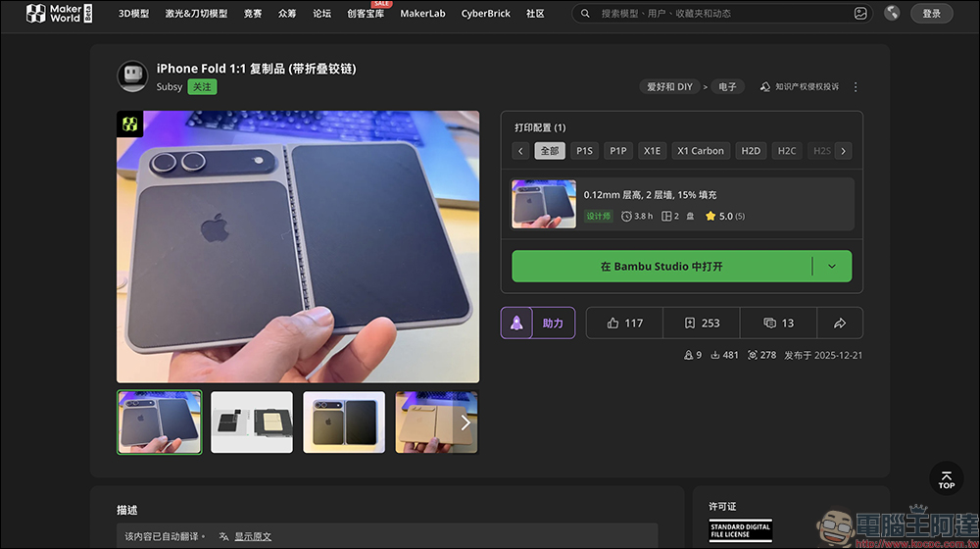
Task: Click the 发布于 2025-12-21 date text
Action: tap(823, 355)
